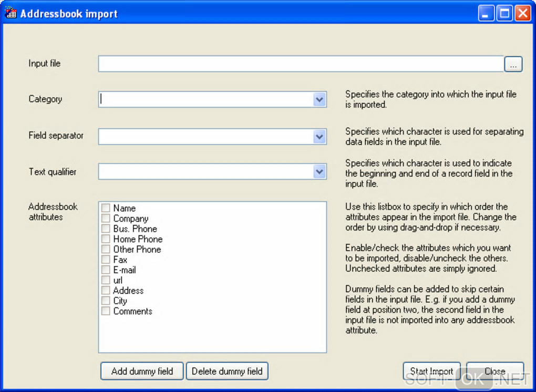Focus the Input file text field
The width and height of the screenshot is (536, 392).
point(301,64)
